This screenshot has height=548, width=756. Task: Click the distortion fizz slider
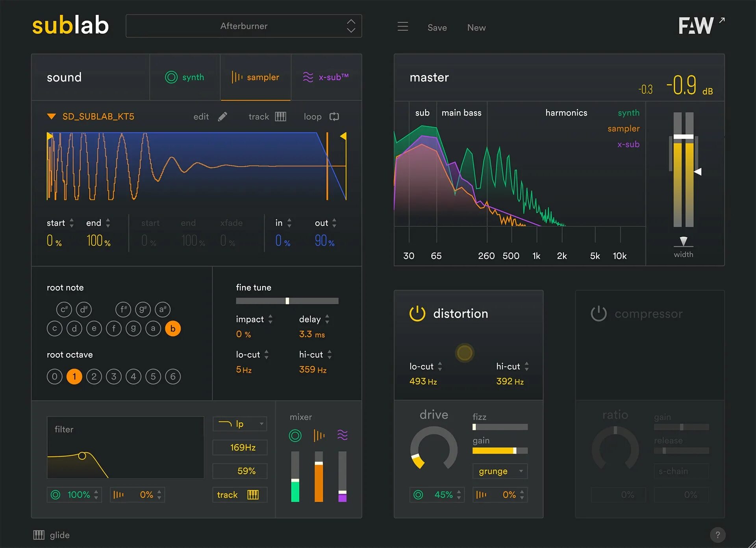500,427
